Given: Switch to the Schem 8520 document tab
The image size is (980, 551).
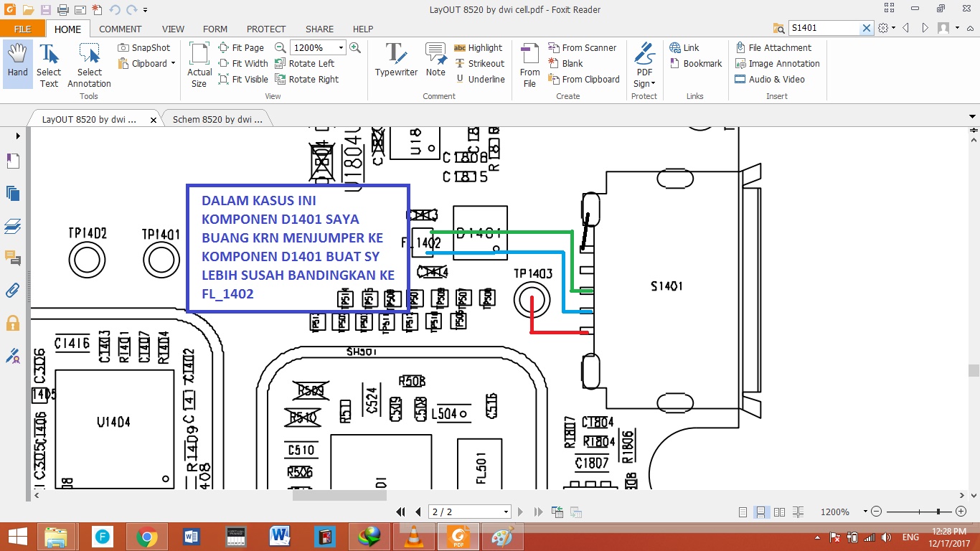Looking at the screenshot, I should [216, 120].
